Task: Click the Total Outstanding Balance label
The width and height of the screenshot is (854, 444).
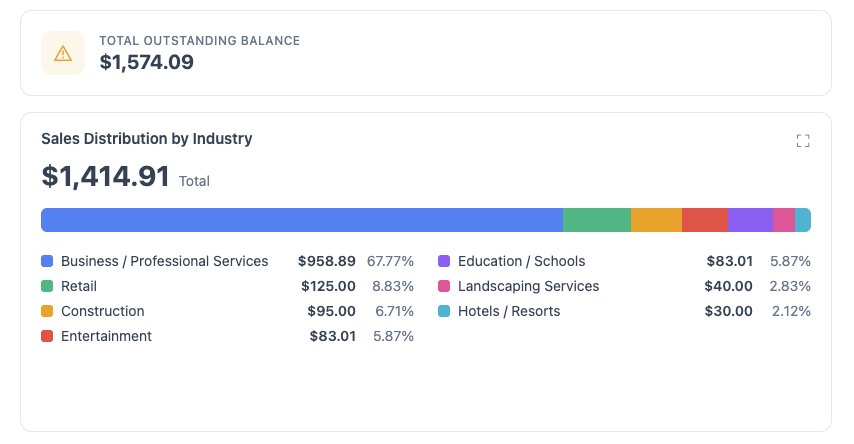Action: coord(199,41)
